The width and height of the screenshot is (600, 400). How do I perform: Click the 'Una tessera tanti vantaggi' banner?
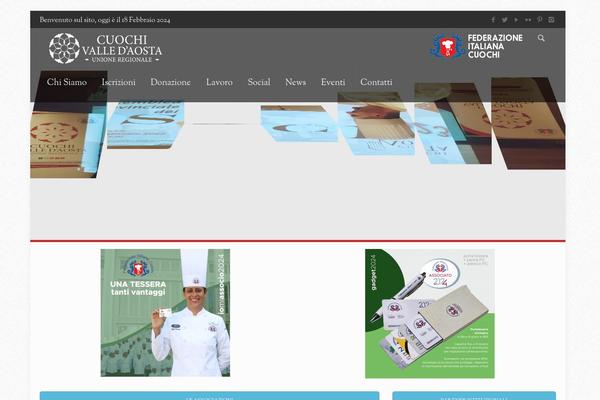tap(165, 313)
